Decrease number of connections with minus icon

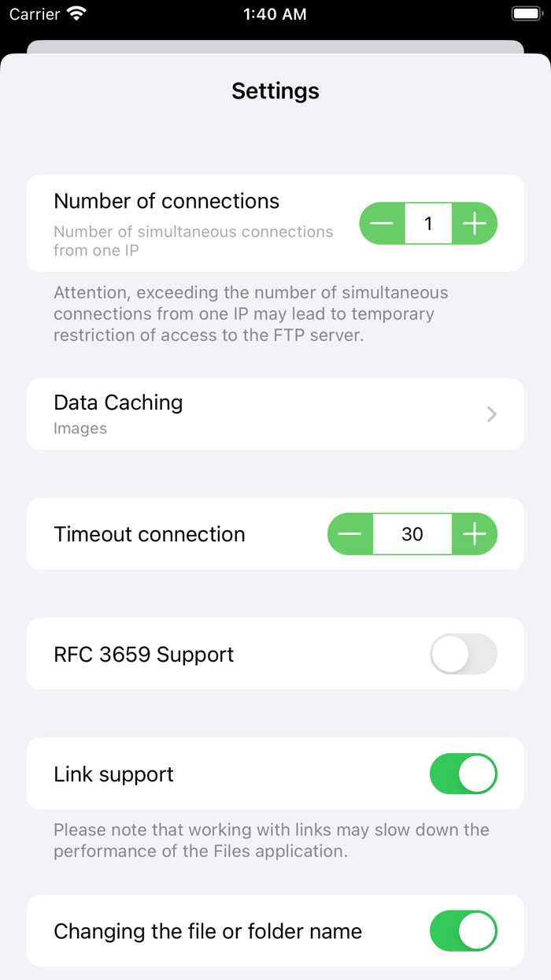[381, 224]
